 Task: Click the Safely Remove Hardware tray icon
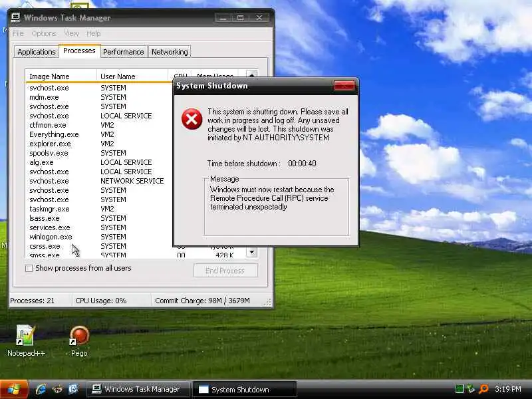tap(471, 389)
